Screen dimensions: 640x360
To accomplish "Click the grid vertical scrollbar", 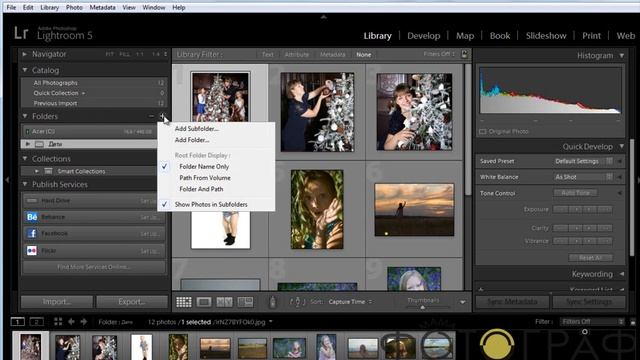I will (x=468, y=131).
